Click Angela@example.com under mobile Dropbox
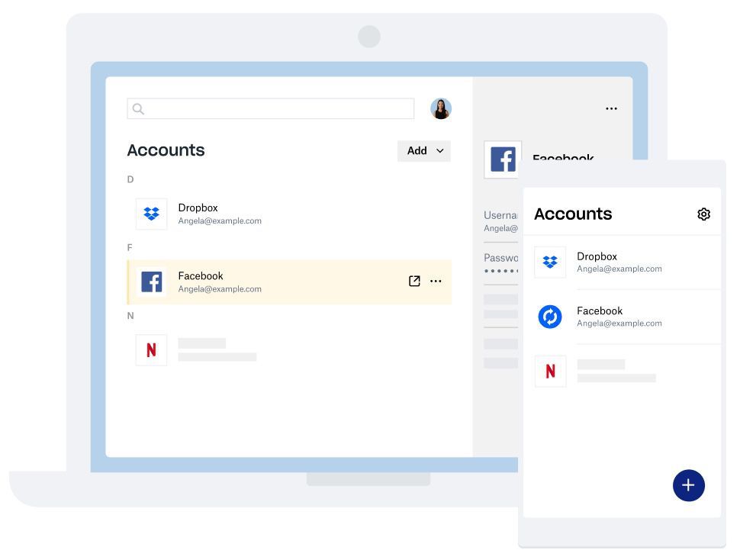Viewport: 740px width, 560px height. [x=619, y=269]
